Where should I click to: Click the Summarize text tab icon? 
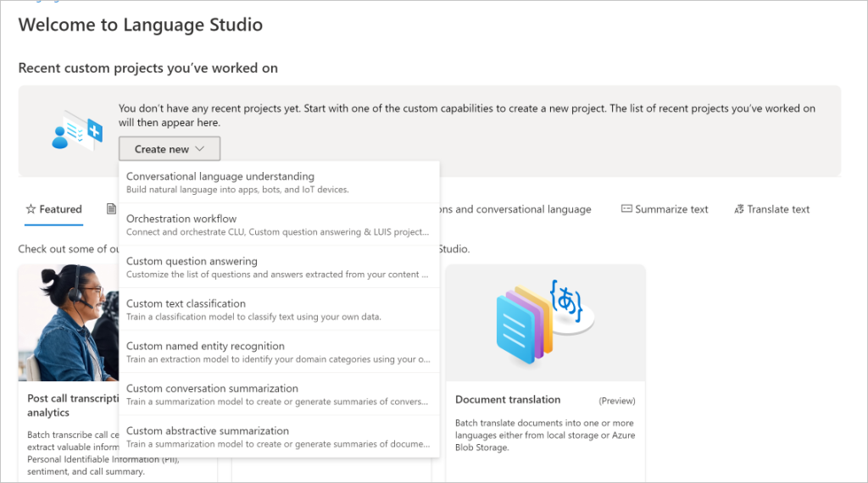pyautogui.click(x=626, y=208)
